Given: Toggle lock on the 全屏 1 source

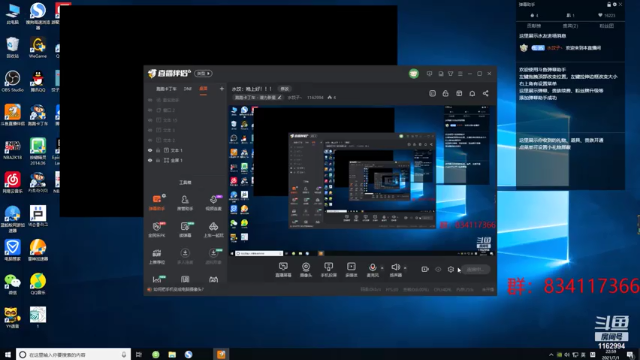Looking at the screenshot, I should 158,160.
